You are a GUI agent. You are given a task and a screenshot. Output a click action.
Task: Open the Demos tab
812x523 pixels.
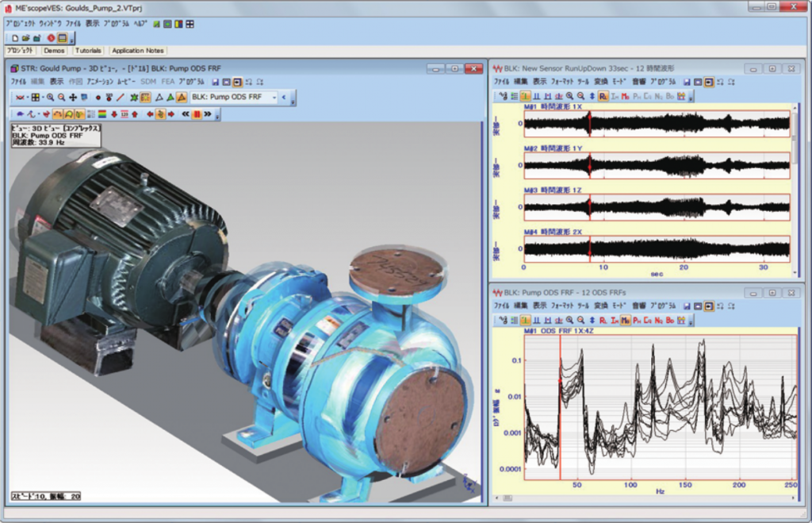55,51
